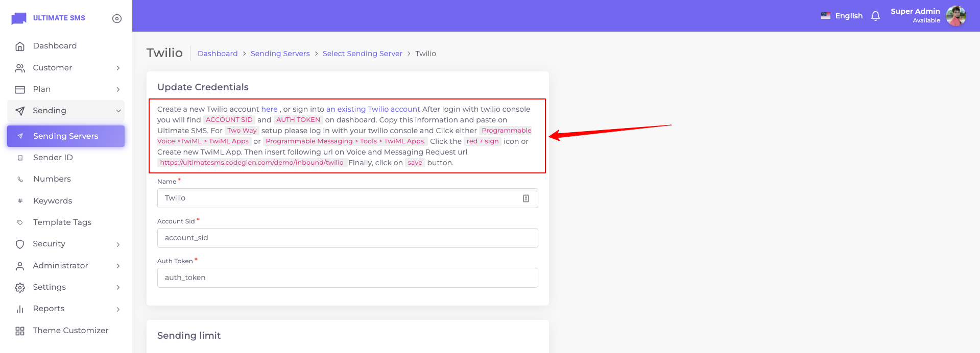Click the Keywords hash icon
The width and height of the screenshot is (980, 353).
pos(20,201)
